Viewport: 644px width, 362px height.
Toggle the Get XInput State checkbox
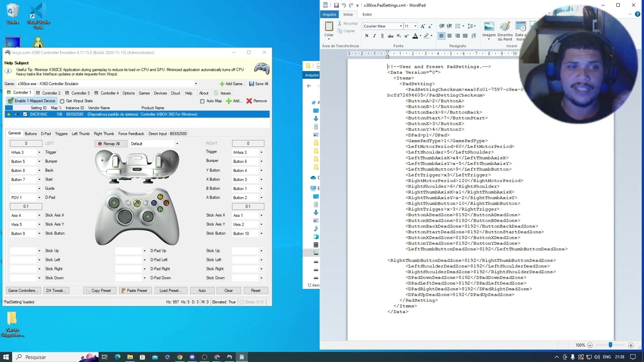tap(62, 101)
